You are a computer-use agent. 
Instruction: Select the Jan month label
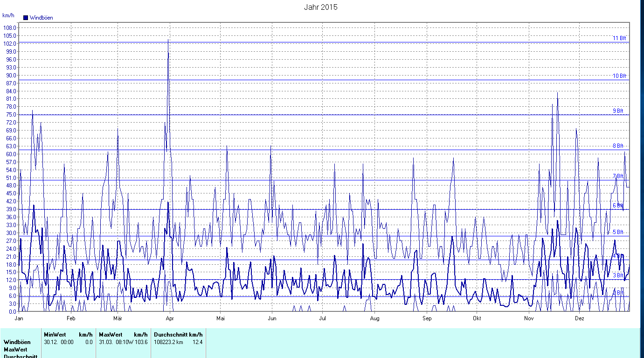pyautogui.click(x=20, y=319)
